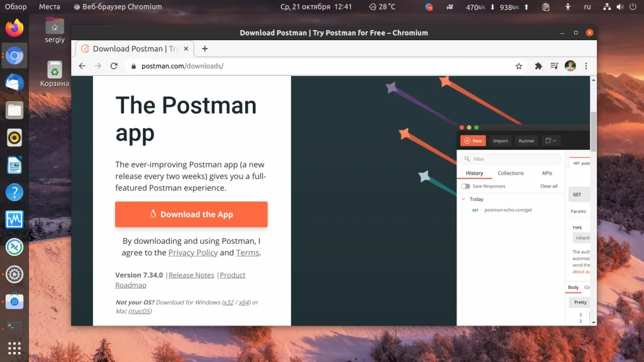The height and width of the screenshot is (362, 644).
Task: Bookmark this page with the star
Action: pos(519,66)
